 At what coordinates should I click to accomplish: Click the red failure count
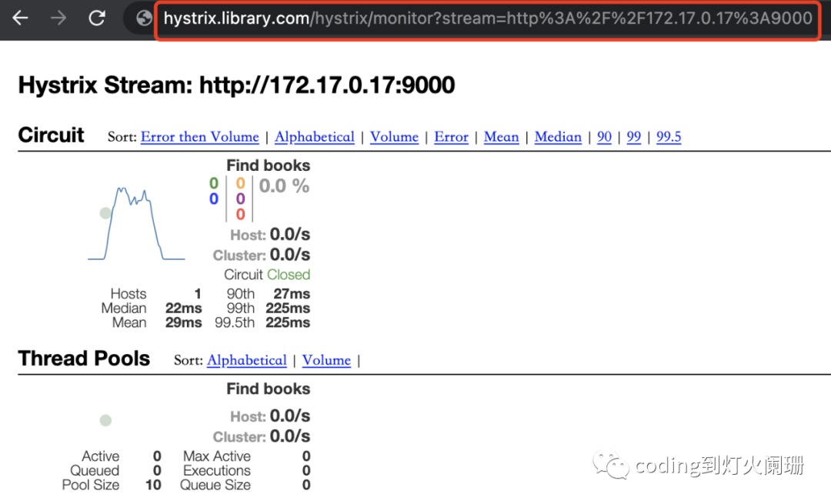(x=240, y=214)
